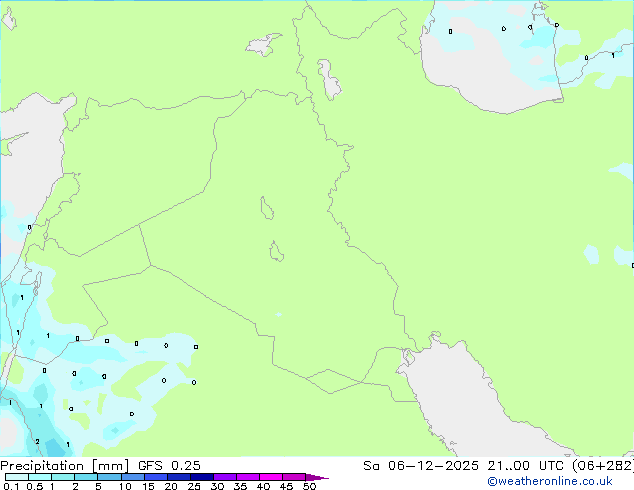The width and height of the screenshot is (634, 490).
Task: Click the 'Precipitation [mm]' title text
Action: [65, 466]
